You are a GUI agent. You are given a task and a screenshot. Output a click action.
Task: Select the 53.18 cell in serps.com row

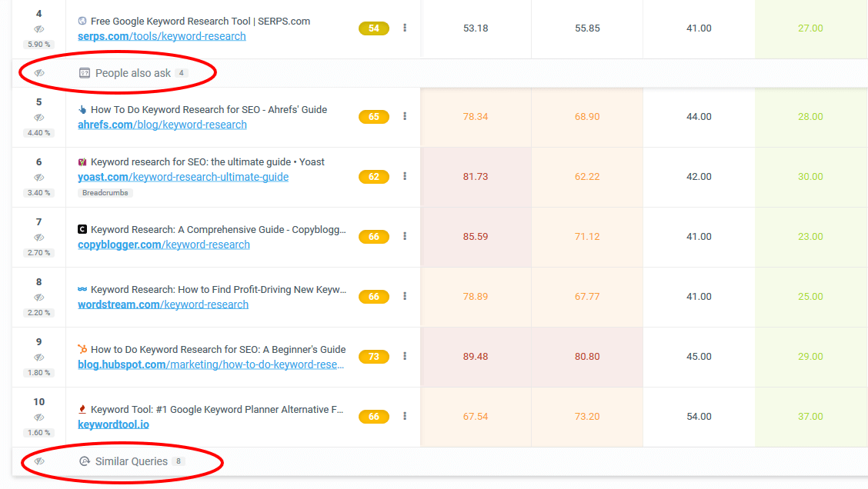click(x=476, y=28)
